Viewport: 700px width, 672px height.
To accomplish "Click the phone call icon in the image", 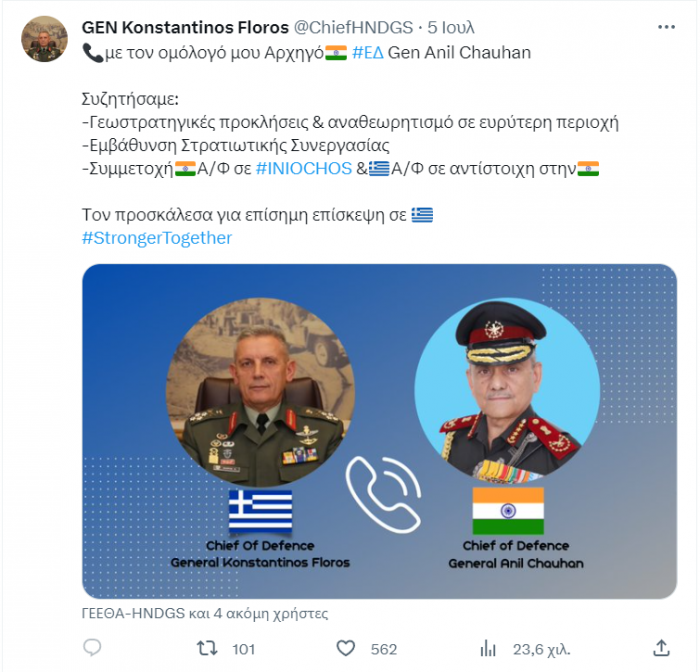I will [x=383, y=494].
